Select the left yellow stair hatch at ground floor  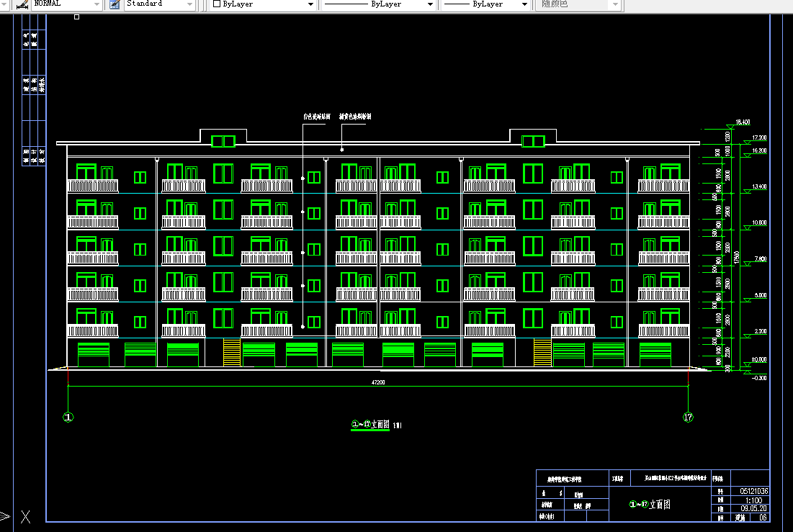(232, 353)
